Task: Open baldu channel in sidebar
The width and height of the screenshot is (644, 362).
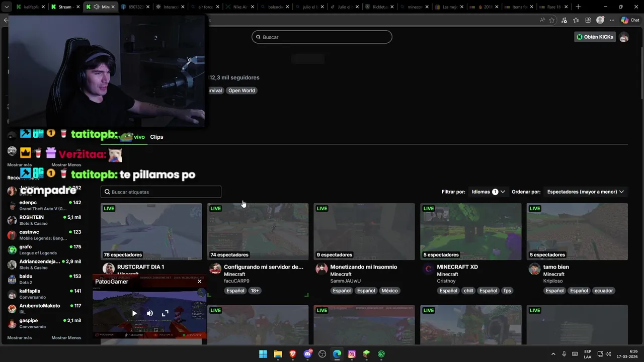Action: tap(44, 279)
